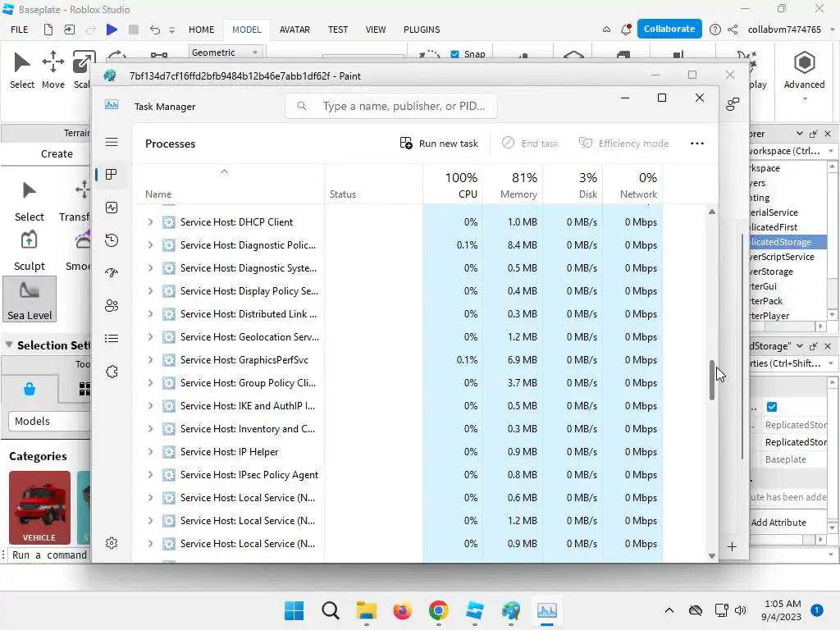
Task: Open Roblox Studio notifications bell
Action: [626, 30]
